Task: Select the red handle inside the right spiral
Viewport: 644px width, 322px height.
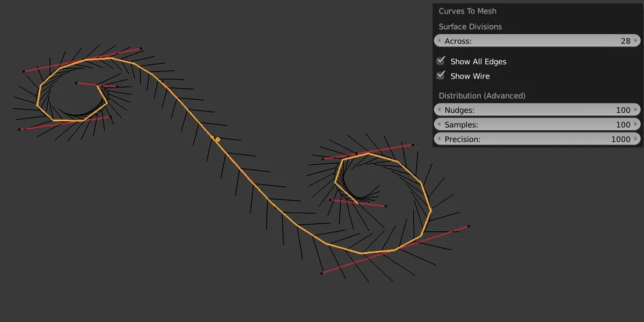Action: 385,205
